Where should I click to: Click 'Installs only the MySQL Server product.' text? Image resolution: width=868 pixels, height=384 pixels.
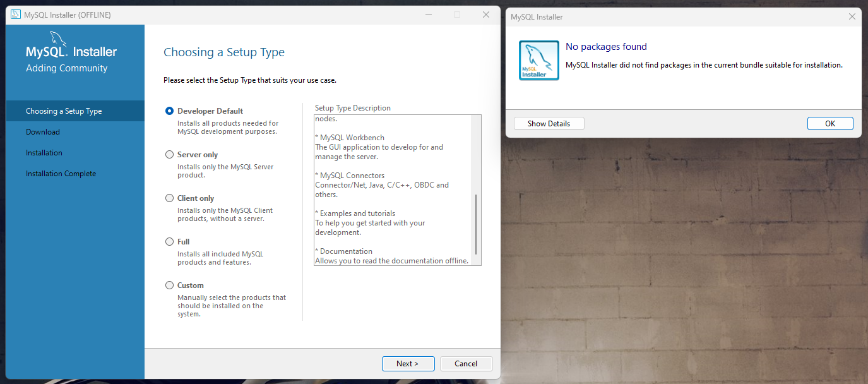click(225, 171)
